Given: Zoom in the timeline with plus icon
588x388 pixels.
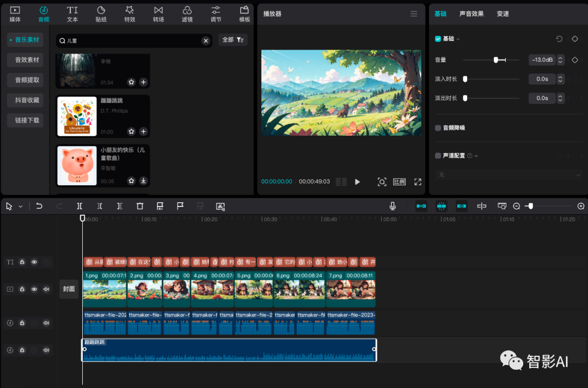Looking at the screenshot, I should point(581,206).
